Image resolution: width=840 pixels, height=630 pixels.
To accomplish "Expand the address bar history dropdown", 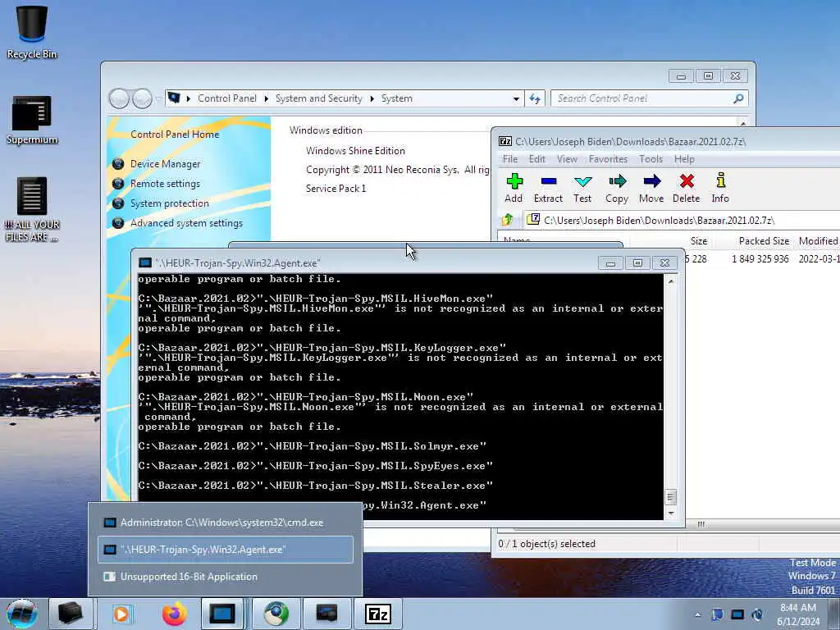I will pyautogui.click(x=516, y=98).
